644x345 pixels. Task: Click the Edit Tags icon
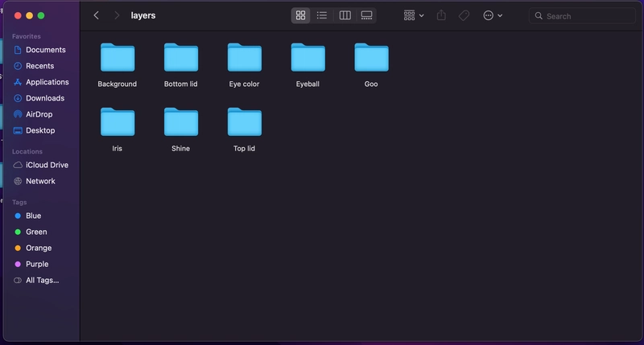(x=464, y=15)
